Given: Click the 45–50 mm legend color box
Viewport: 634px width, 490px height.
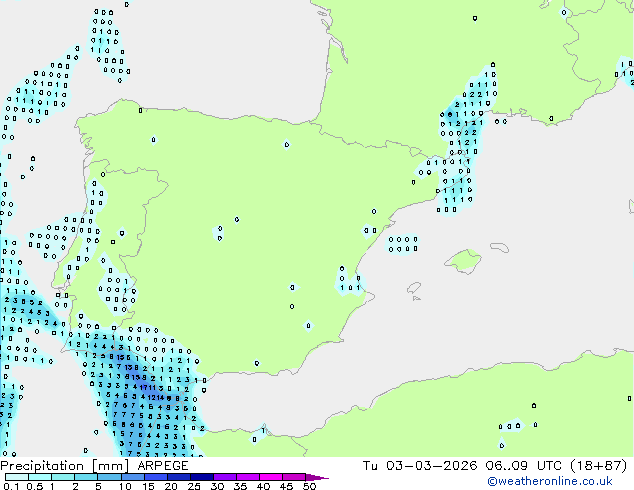Looking at the screenshot, I should pos(294,477).
